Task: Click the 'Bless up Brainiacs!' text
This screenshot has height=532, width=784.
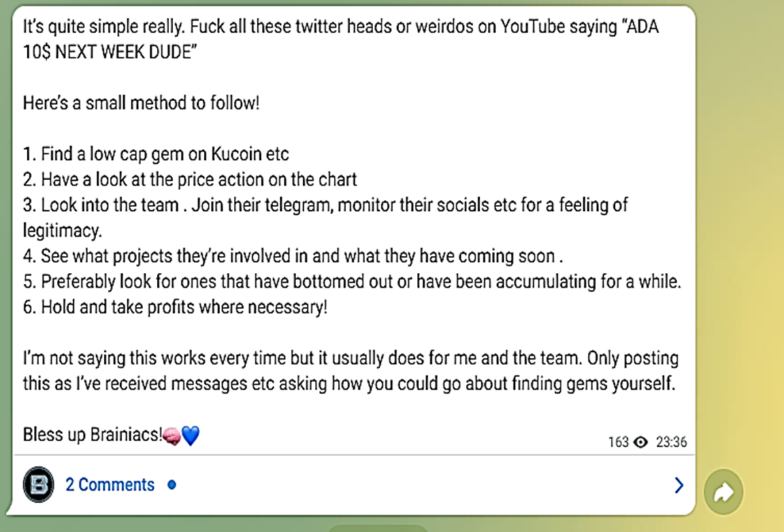Action: (92, 435)
